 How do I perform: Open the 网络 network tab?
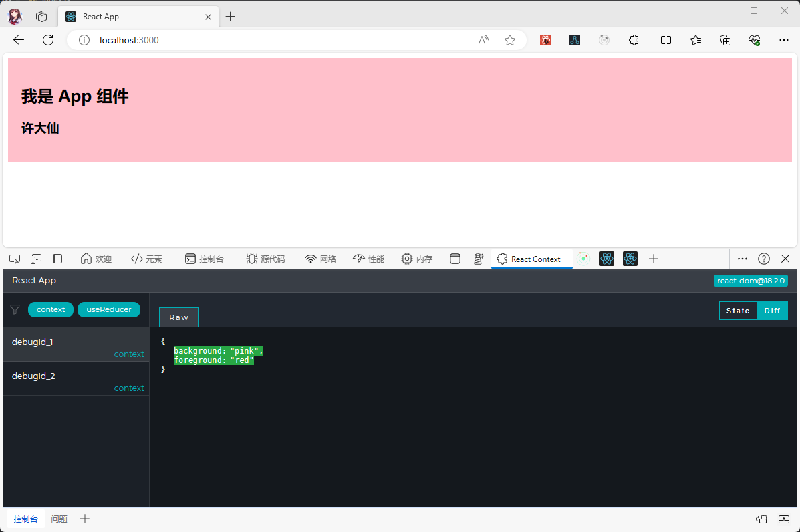[321, 259]
